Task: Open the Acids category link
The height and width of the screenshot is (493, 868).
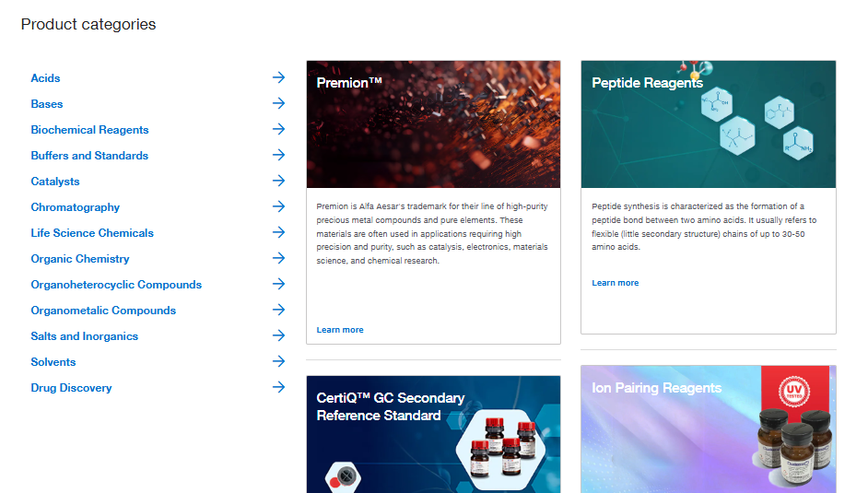Action: 45,78
